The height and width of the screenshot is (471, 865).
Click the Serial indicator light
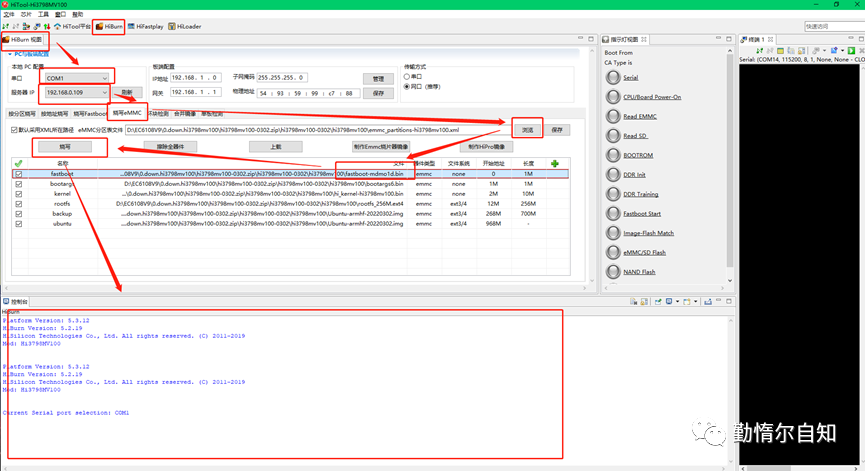pyautogui.click(x=613, y=77)
